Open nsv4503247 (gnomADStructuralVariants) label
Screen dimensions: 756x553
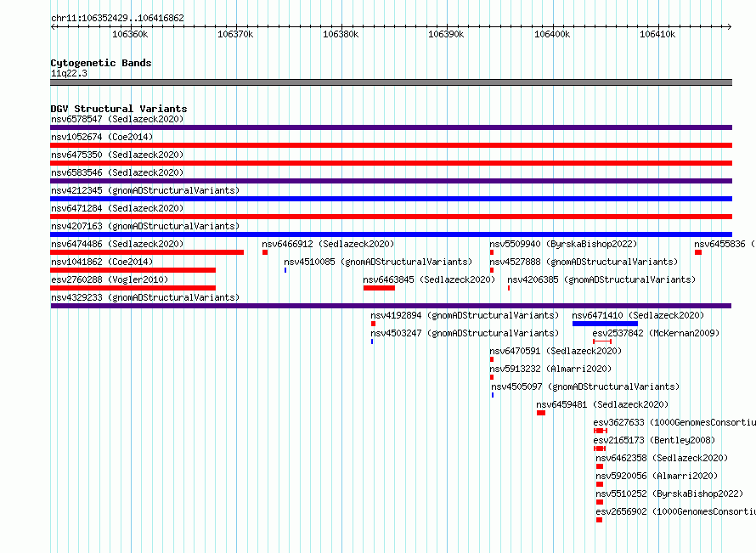(x=465, y=333)
